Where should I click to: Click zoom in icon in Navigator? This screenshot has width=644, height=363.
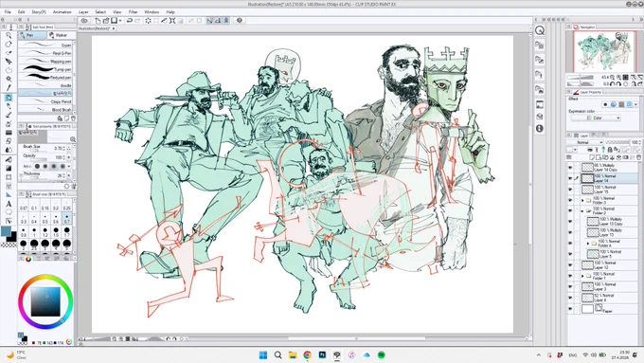(x=618, y=78)
